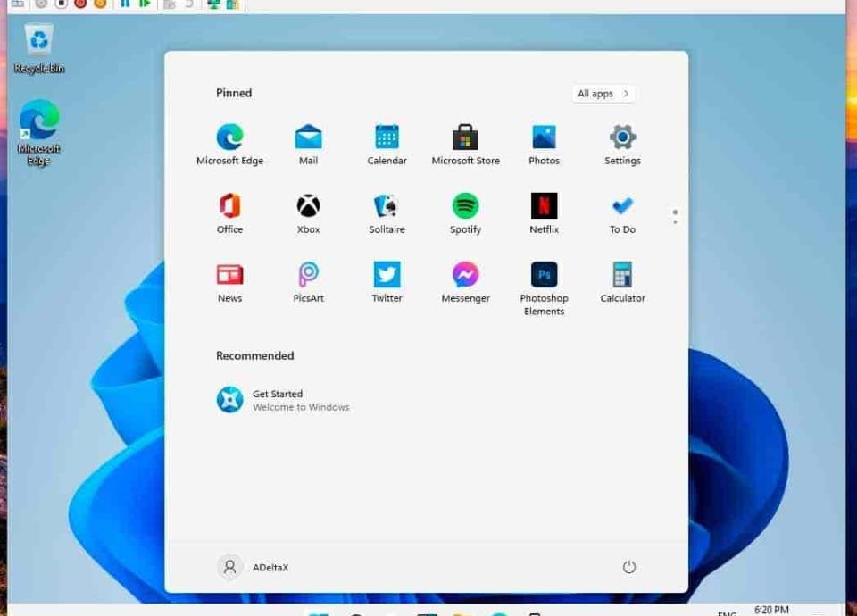
Task: Launch Spotify from pinned apps
Action: [465, 206]
